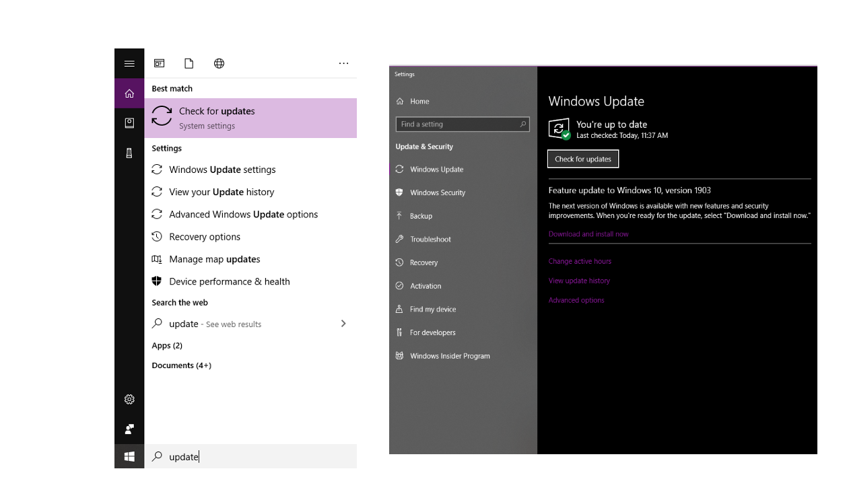
Task: Open the Activation settings page
Action: point(463,286)
